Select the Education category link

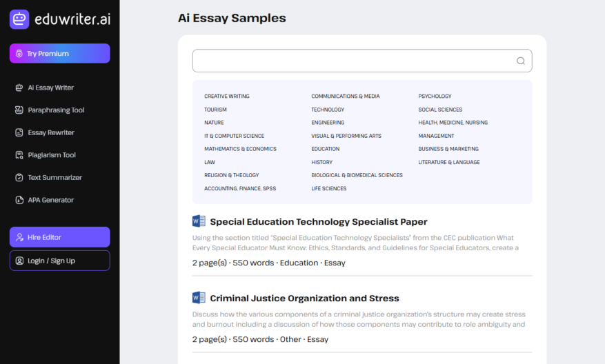pyautogui.click(x=325, y=149)
